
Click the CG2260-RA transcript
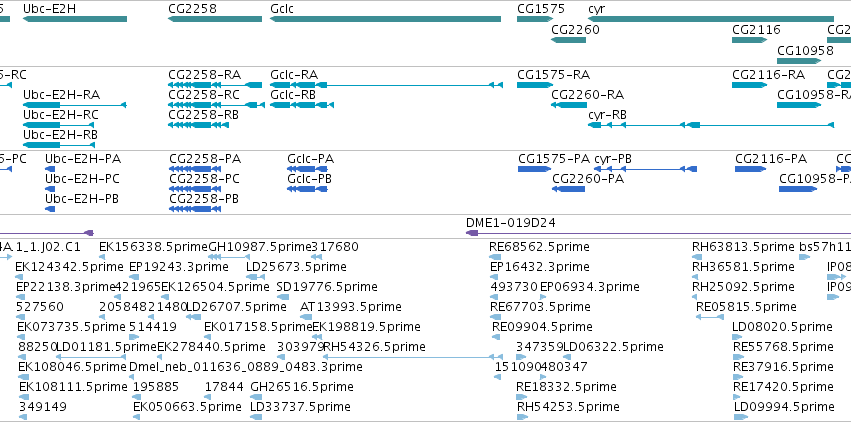pyautogui.click(x=569, y=105)
